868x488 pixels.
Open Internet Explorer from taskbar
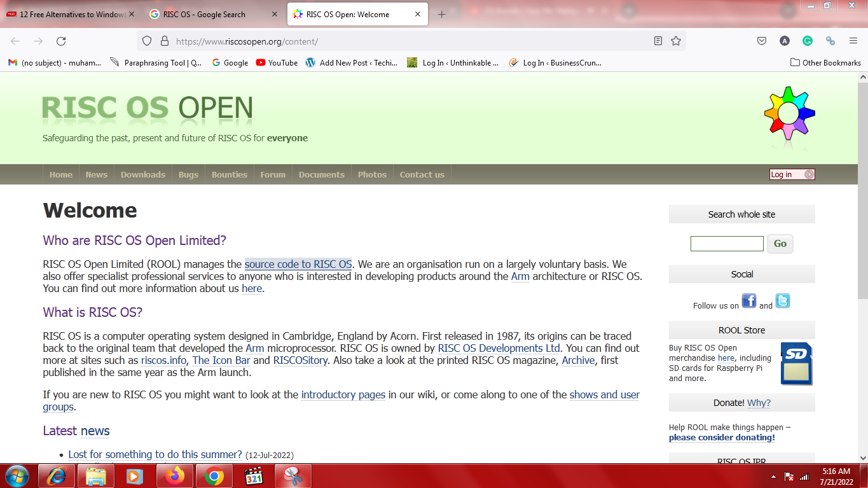(x=57, y=476)
